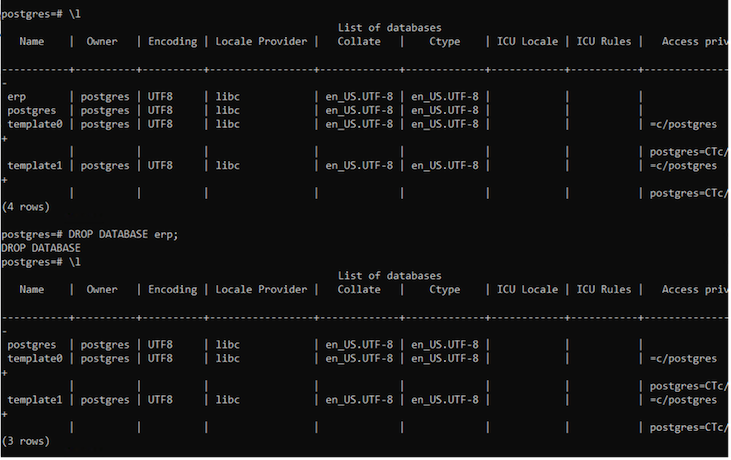The height and width of the screenshot is (460, 731).
Task: Click the Ctype header in the second listing
Action: 444,290
